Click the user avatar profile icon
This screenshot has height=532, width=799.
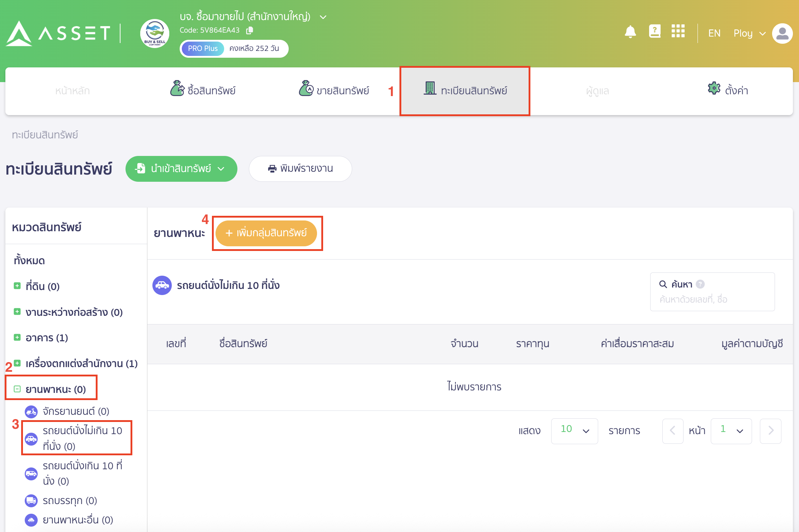tap(782, 33)
